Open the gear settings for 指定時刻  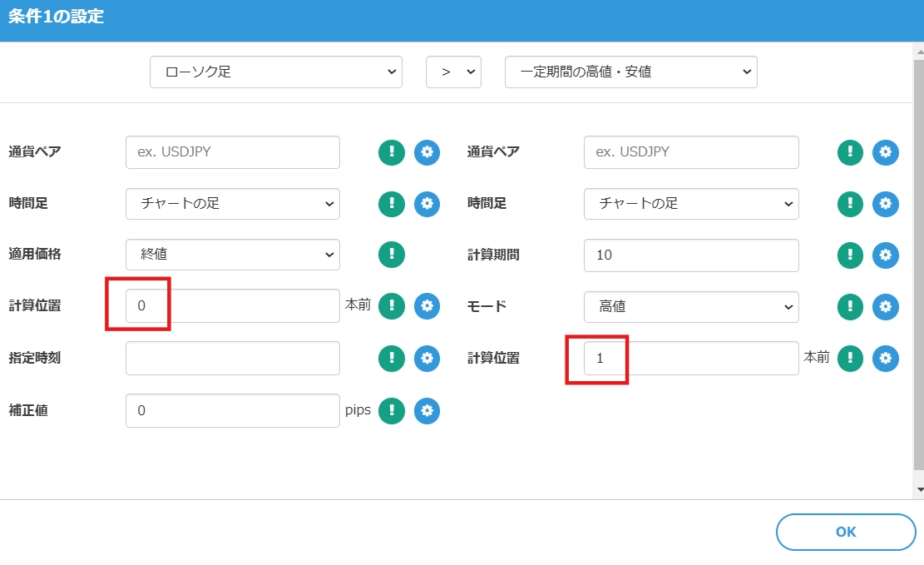(x=427, y=359)
